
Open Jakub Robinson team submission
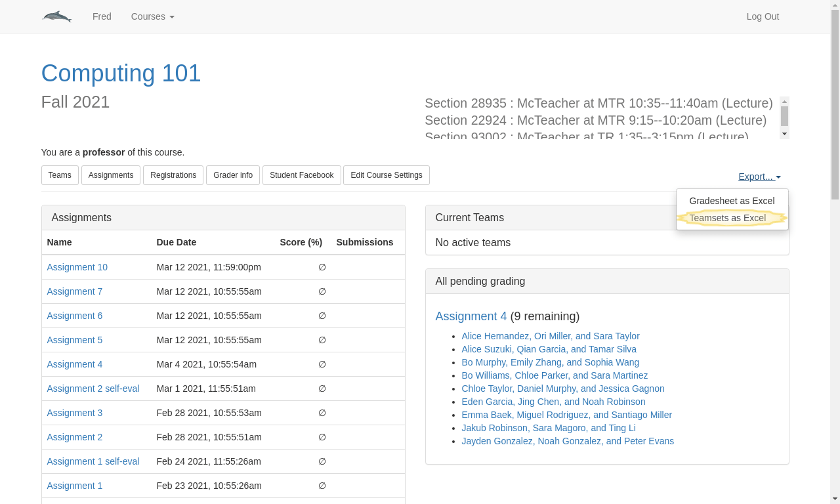point(548,428)
